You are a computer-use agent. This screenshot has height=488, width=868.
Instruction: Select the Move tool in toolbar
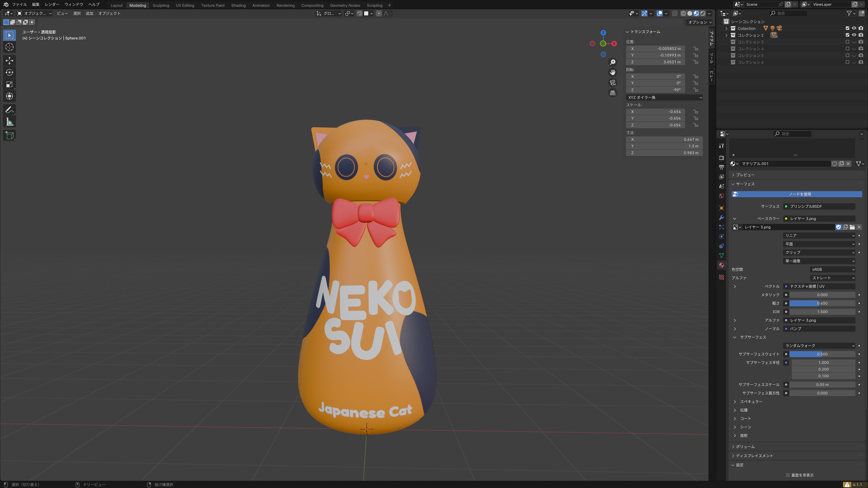tap(9, 61)
